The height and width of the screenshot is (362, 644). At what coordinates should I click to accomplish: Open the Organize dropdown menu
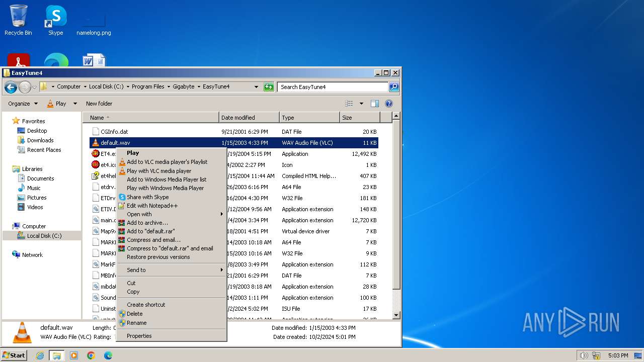point(23,104)
